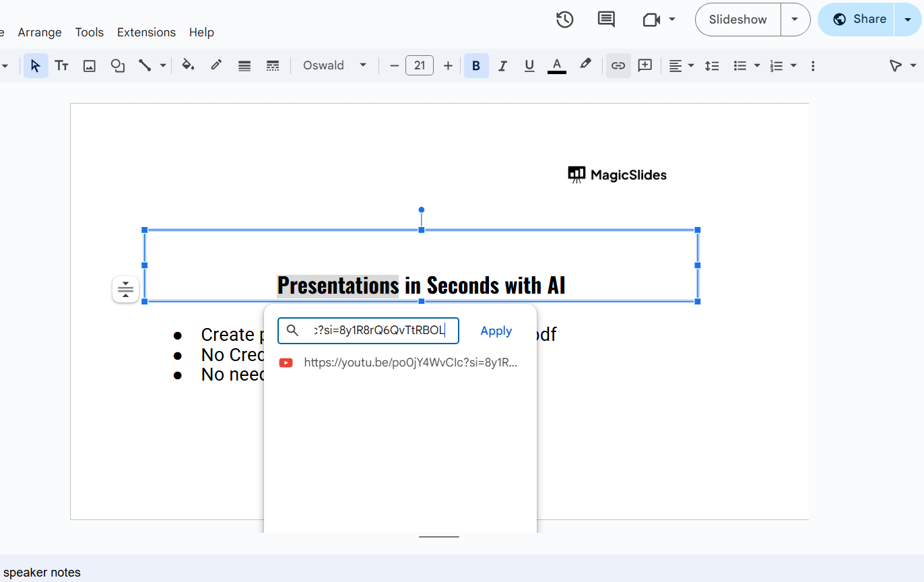
Task: Toggle bold formatting
Action: point(476,65)
